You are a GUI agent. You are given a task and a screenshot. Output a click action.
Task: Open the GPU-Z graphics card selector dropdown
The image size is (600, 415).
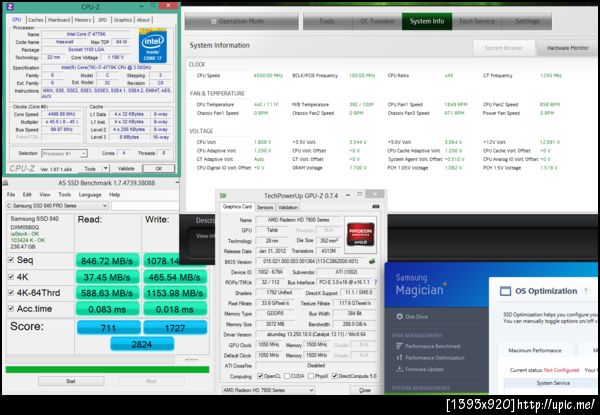(x=268, y=390)
